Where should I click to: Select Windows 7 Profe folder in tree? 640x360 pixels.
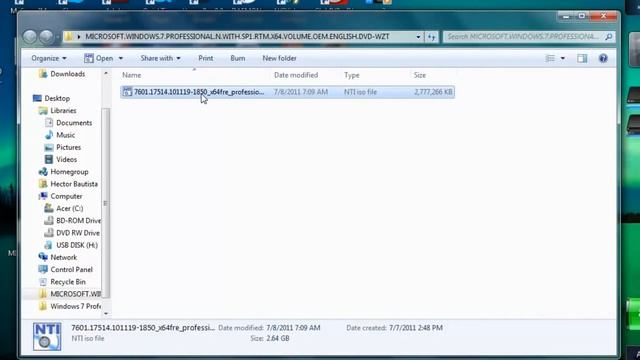[x=75, y=306]
